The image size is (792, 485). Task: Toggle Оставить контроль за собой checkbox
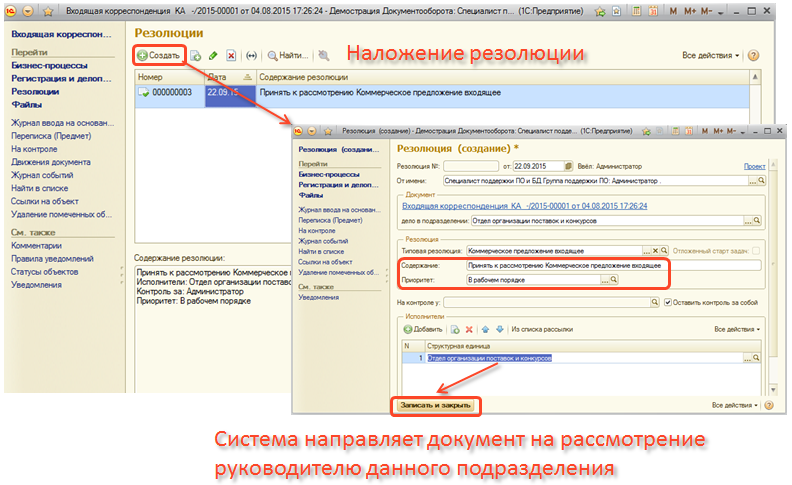point(669,303)
